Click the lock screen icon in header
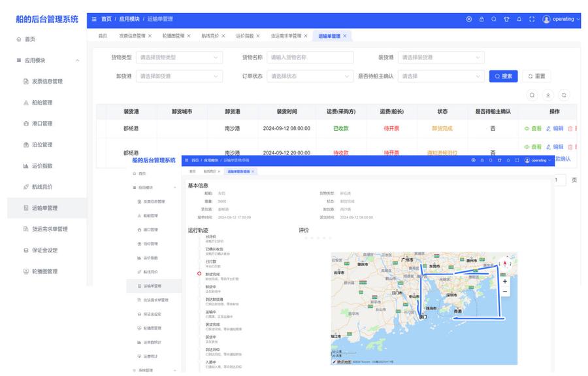The height and width of the screenshot is (376, 588). click(482, 19)
